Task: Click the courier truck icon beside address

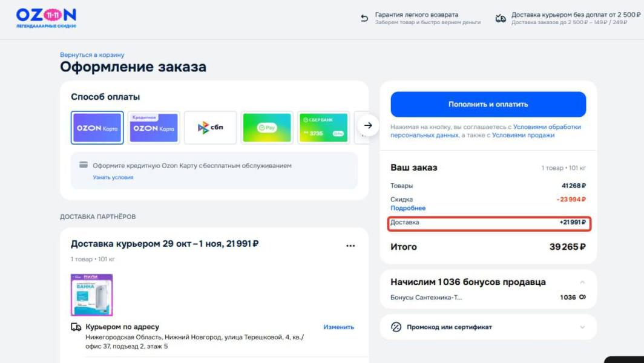Action: point(76,327)
